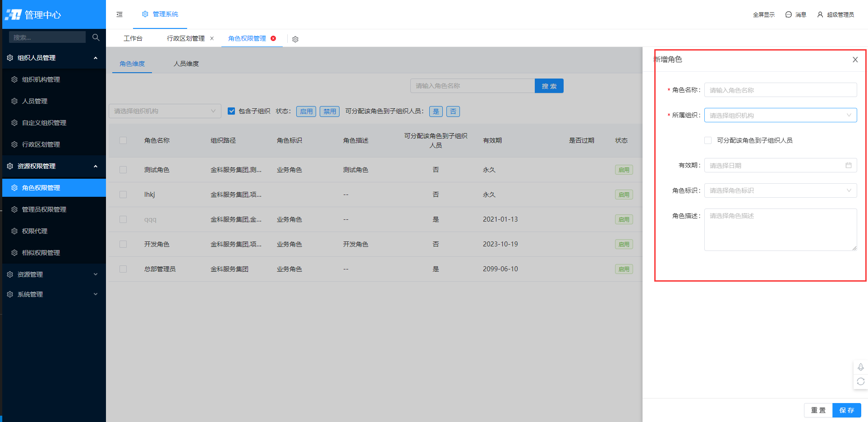Check 可分配该角色到子组织人员 in drawer
This screenshot has width=868, height=422.
[708, 140]
